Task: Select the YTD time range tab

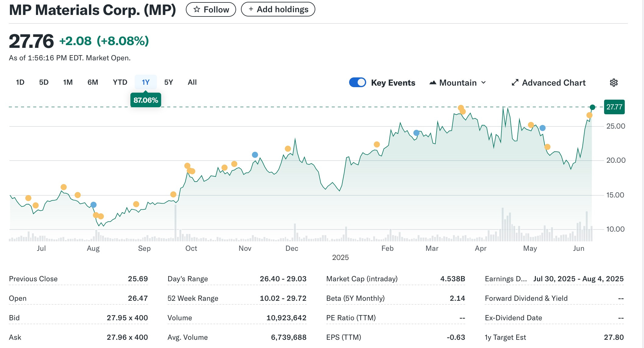Action: pos(120,82)
